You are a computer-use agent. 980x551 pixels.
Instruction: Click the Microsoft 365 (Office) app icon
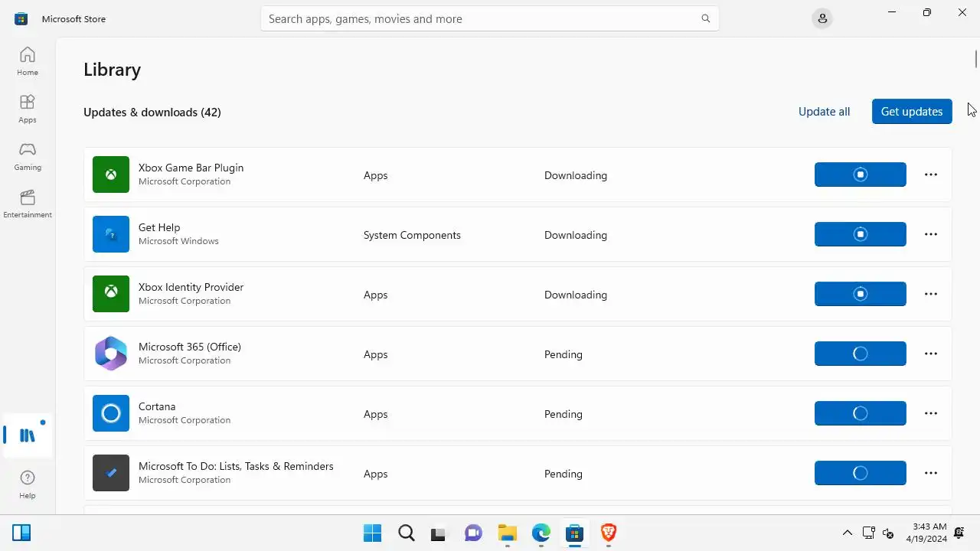pyautogui.click(x=111, y=354)
